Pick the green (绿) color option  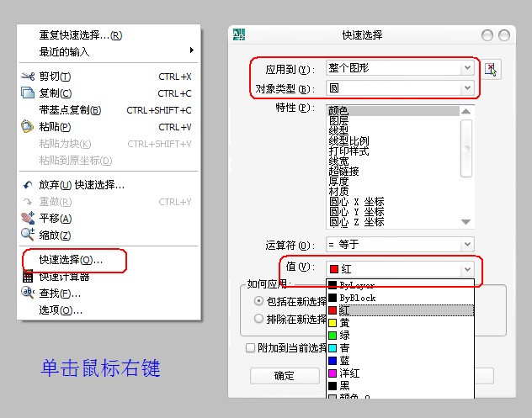(x=401, y=336)
